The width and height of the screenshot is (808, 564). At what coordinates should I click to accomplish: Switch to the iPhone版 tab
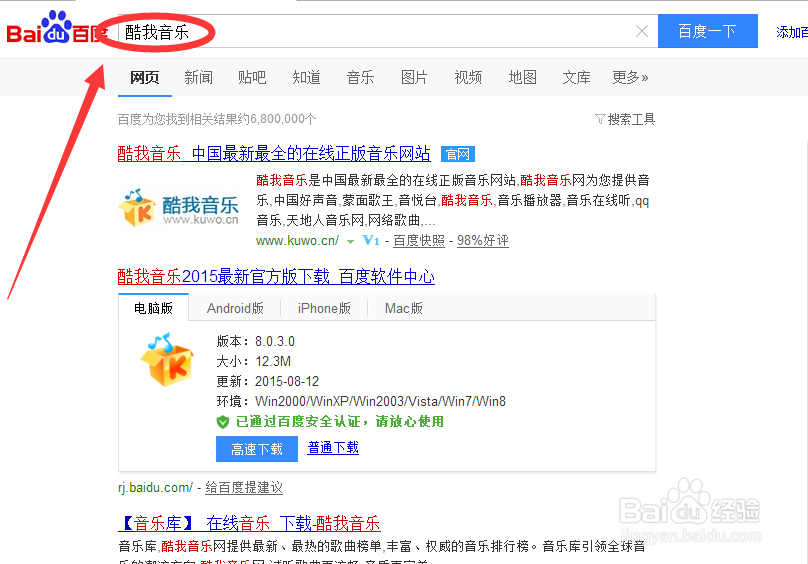[324, 308]
